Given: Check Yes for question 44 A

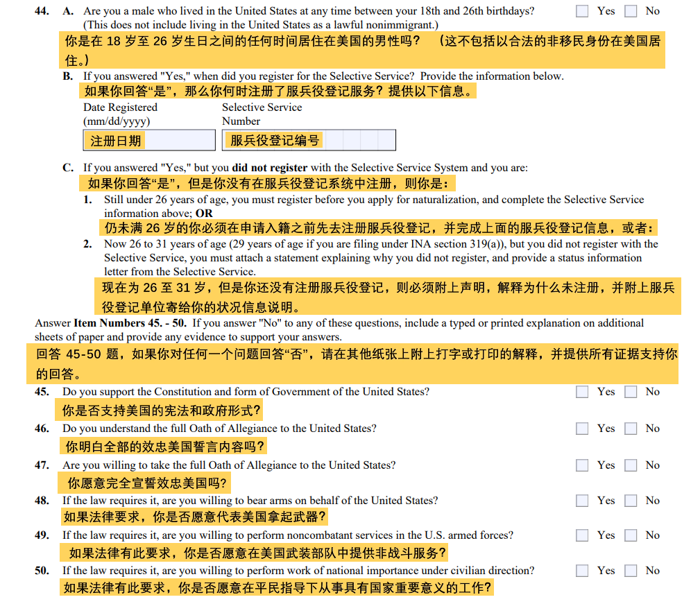Looking at the screenshot, I should 583,11.
